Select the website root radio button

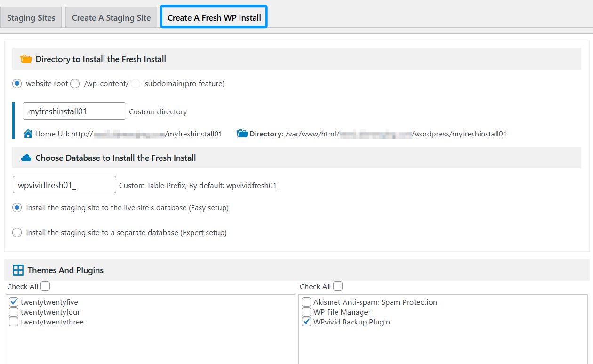[x=17, y=84]
